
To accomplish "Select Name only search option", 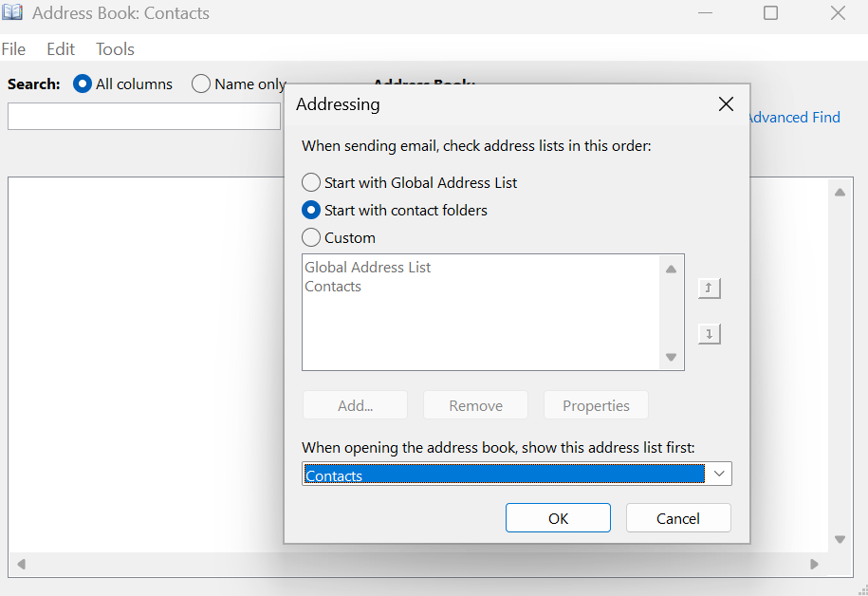I will (x=239, y=84).
